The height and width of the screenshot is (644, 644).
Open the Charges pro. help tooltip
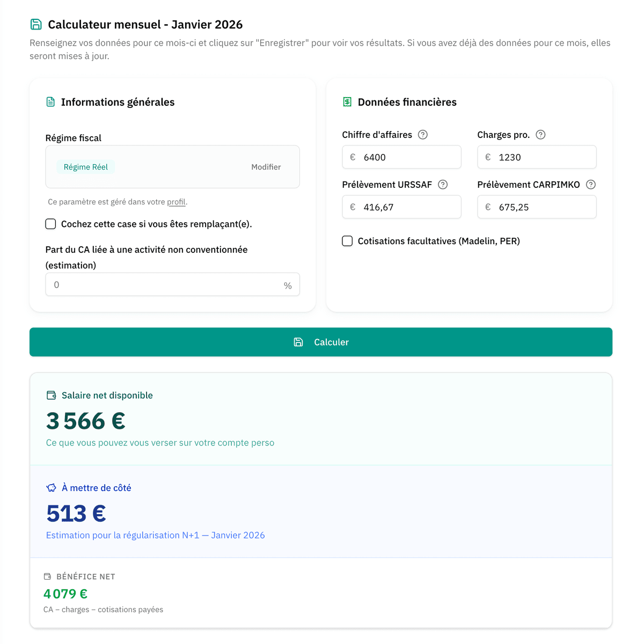pos(540,135)
